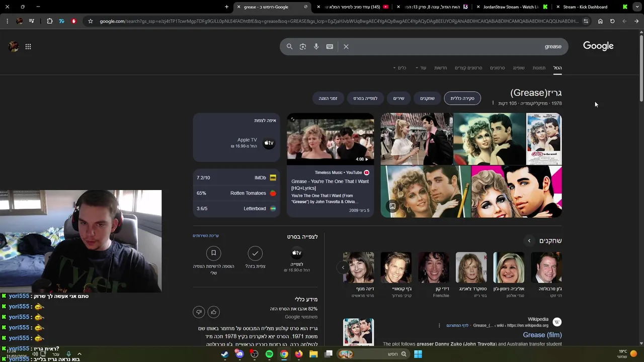
Task: Open the IMDb 7.2/10 rating link
Action: pyautogui.click(x=236, y=177)
